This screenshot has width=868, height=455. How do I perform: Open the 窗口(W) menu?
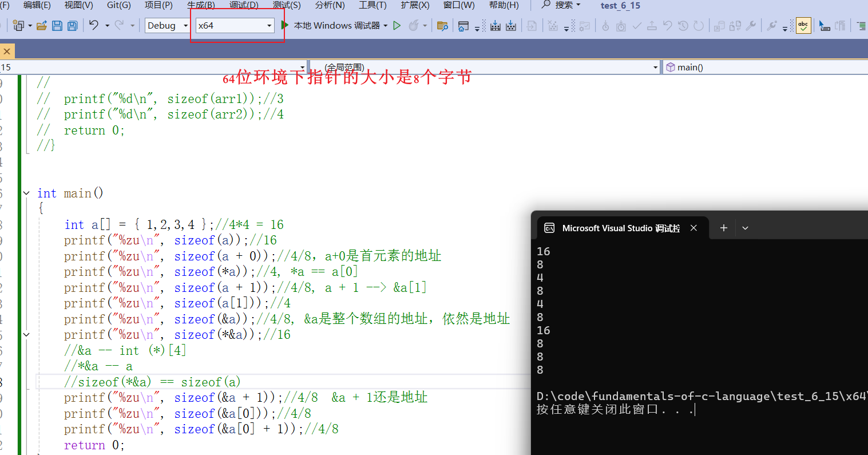tap(459, 5)
